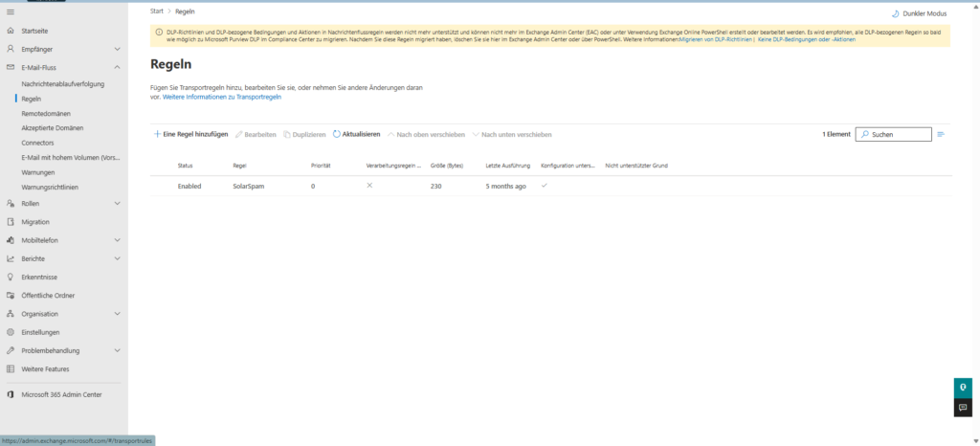Expand the Empfänger section
Image resolution: width=980 pixels, height=446 pixels.
[117, 49]
